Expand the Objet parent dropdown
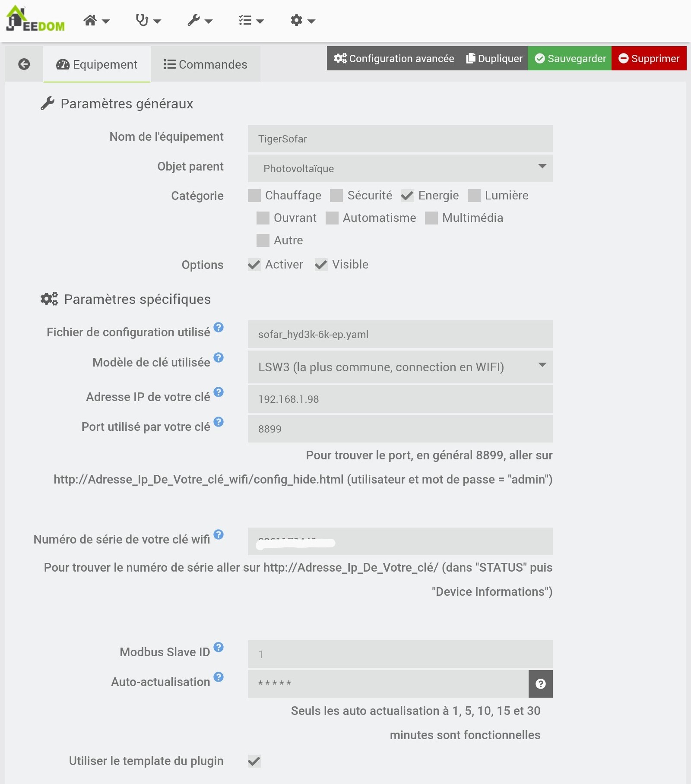Screen dimensions: 691x784 pos(400,168)
